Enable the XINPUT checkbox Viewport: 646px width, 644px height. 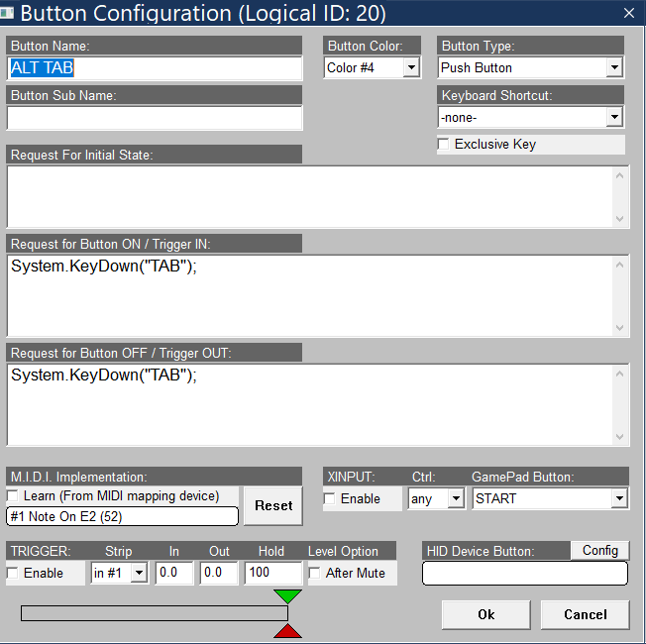pyautogui.click(x=330, y=498)
